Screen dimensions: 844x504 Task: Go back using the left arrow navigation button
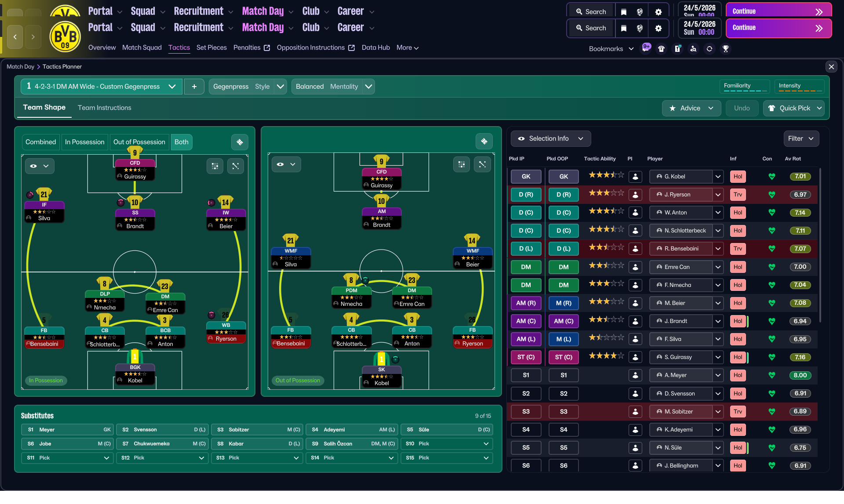pyautogui.click(x=15, y=37)
